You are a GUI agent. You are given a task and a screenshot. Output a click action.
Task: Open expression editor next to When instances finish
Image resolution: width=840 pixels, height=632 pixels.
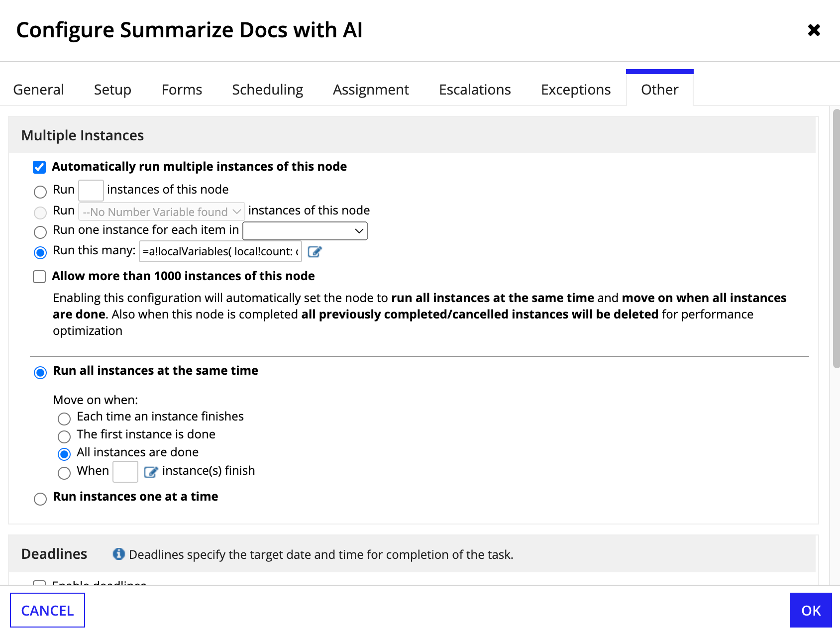(x=151, y=472)
